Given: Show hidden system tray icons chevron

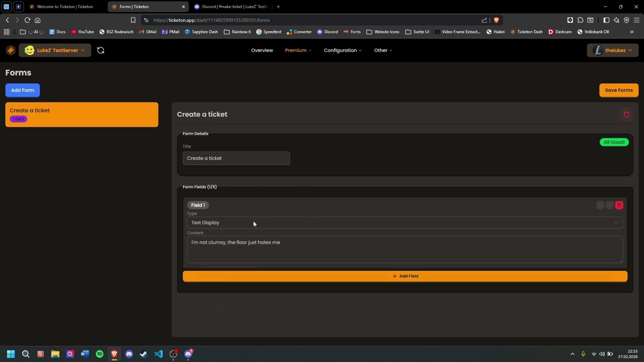Looking at the screenshot, I should point(573,354).
